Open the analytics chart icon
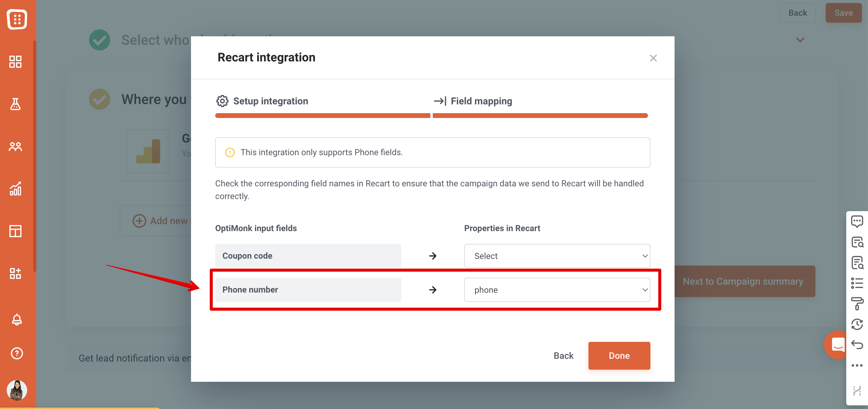 pyautogui.click(x=15, y=189)
